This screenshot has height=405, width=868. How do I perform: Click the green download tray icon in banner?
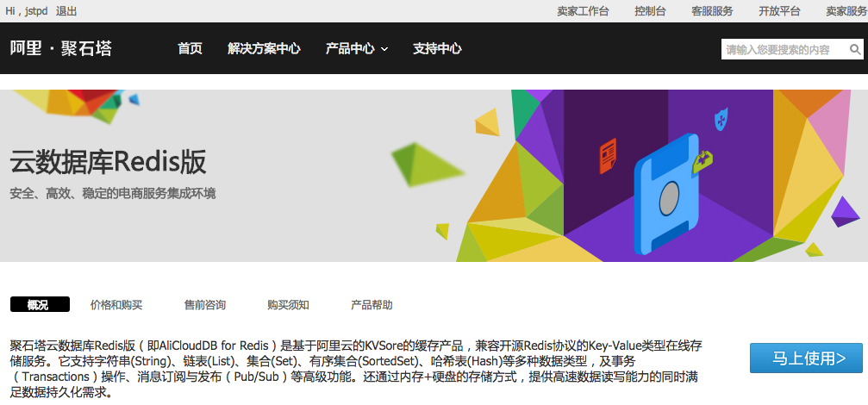click(x=702, y=161)
